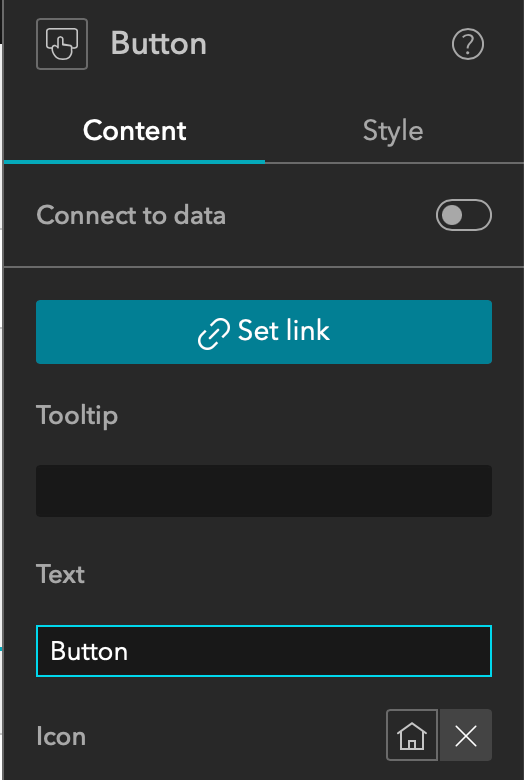Screen dimensions: 524x780
Task: Click the Set link button
Action: tap(264, 332)
